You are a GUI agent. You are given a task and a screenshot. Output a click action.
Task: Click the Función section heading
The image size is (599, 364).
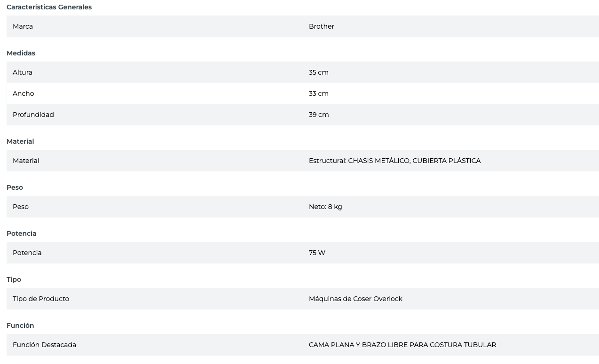click(20, 325)
